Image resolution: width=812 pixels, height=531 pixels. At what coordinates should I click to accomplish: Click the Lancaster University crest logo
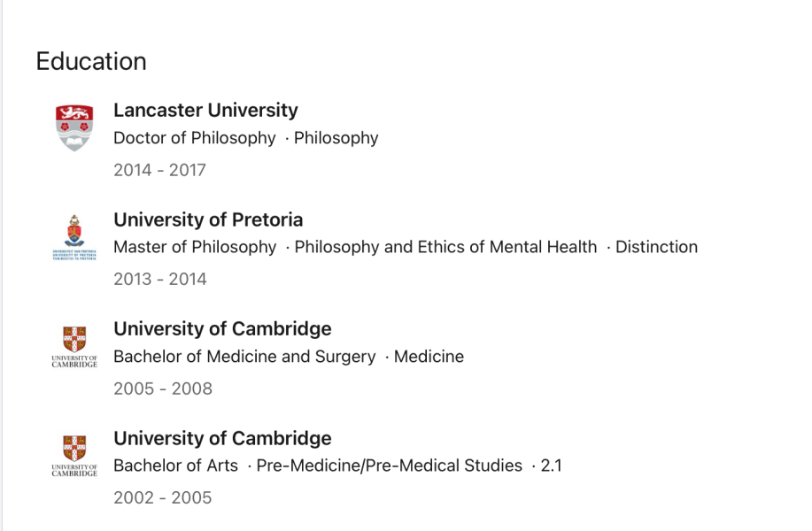(x=74, y=127)
